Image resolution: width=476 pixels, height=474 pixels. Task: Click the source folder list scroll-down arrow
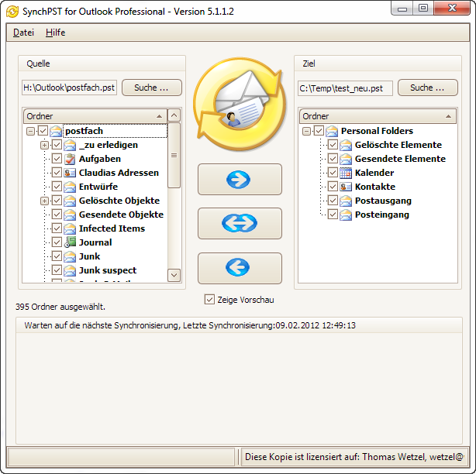[174, 275]
